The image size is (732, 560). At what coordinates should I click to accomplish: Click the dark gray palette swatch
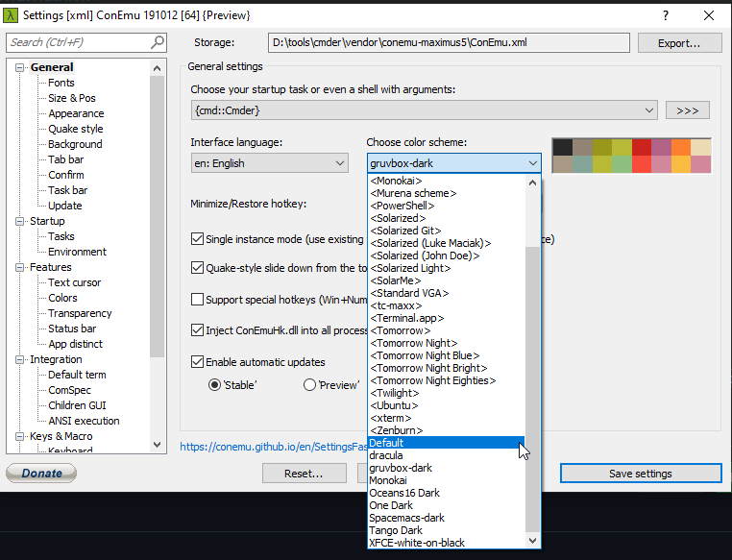[x=563, y=147]
